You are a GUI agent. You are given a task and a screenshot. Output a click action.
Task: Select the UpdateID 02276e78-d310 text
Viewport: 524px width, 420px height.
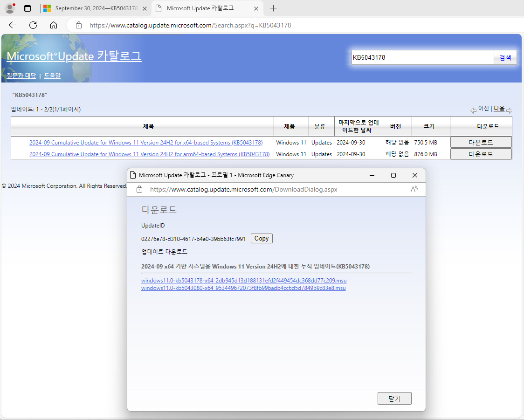(x=193, y=239)
